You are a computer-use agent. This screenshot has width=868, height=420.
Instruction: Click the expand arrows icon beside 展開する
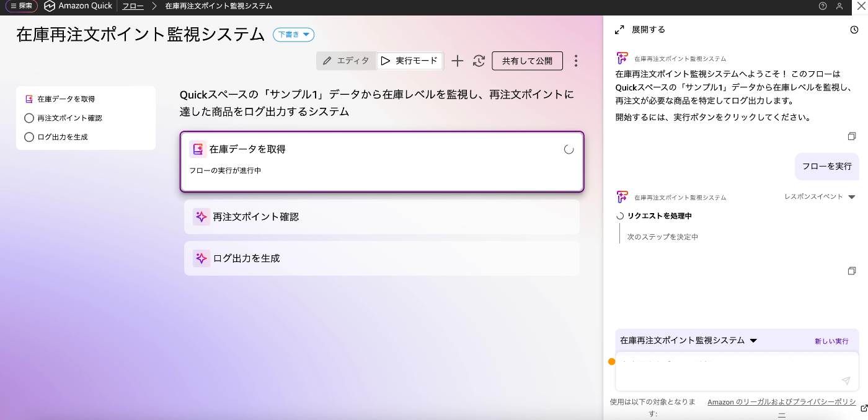tap(619, 30)
